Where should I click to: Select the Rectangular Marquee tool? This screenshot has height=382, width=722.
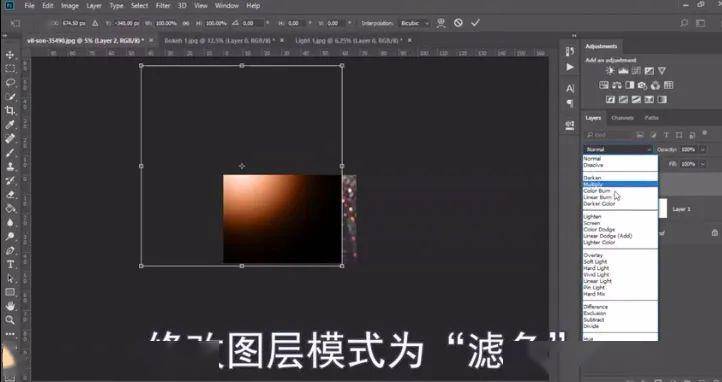pos(10,69)
